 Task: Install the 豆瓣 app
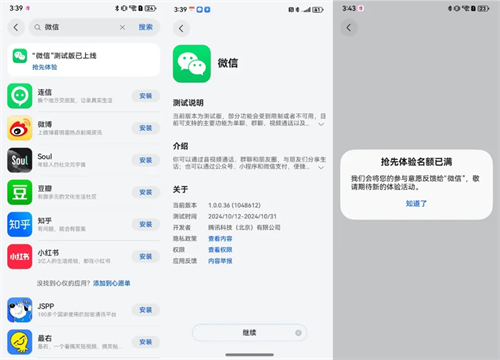pyautogui.click(x=146, y=192)
